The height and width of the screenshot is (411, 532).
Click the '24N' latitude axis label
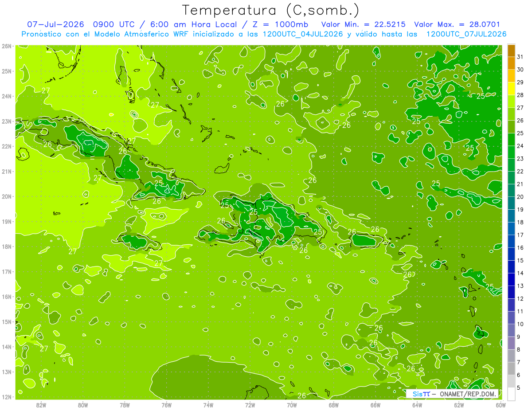point(6,96)
